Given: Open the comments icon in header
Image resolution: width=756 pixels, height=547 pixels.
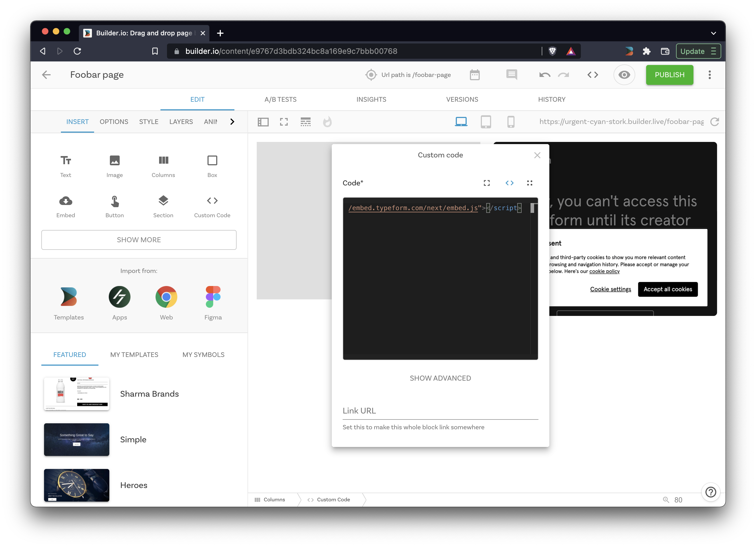Looking at the screenshot, I should tap(511, 75).
